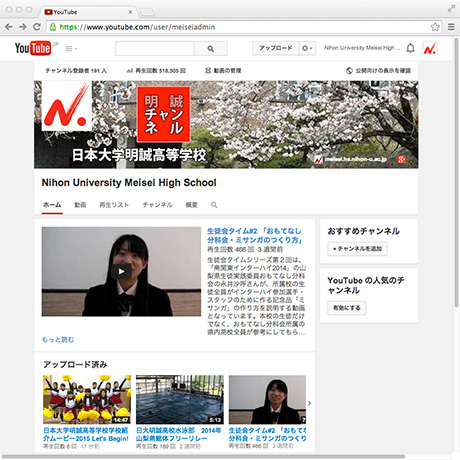Open チャンネル登録者 191 人 subscribers link
This screenshot has width=460, height=460.
pyautogui.click(x=76, y=71)
